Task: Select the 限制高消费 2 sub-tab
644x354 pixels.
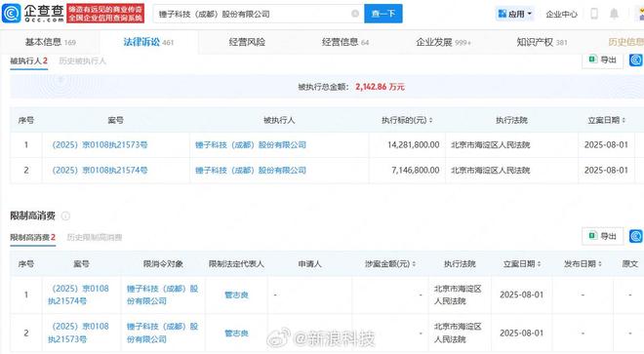Action: click(33, 237)
